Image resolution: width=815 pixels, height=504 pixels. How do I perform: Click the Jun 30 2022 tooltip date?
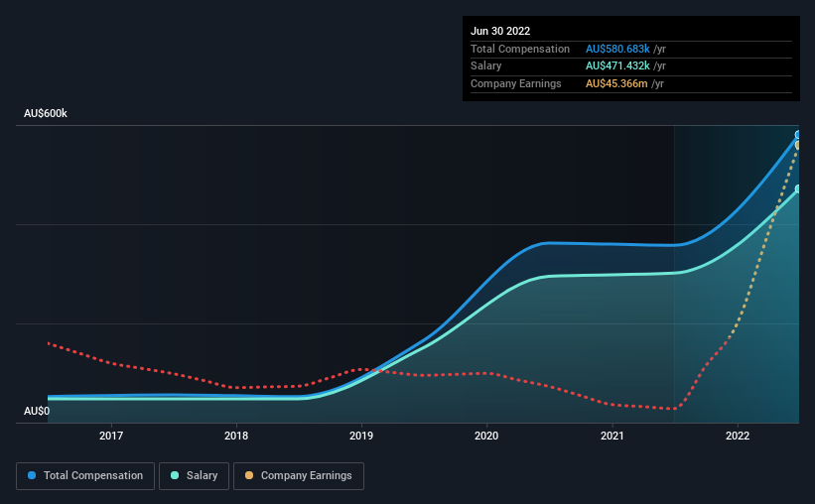[500, 31]
